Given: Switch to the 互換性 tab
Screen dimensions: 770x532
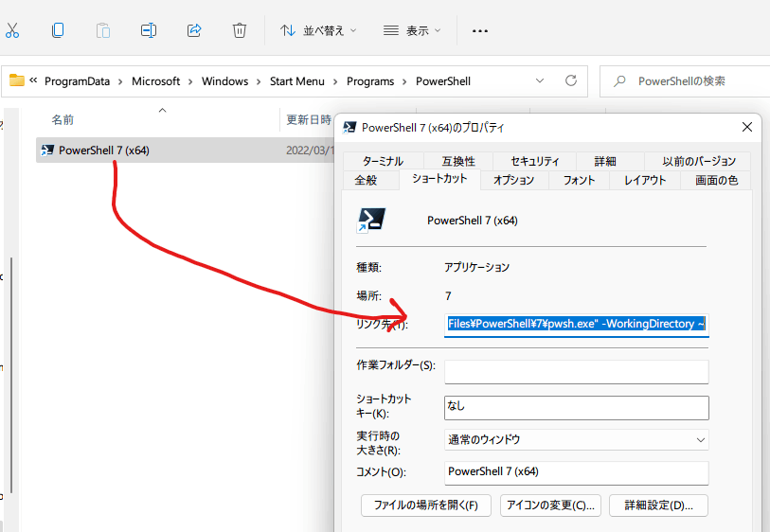Looking at the screenshot, I should pyautogui.click(x=458, y=161).
